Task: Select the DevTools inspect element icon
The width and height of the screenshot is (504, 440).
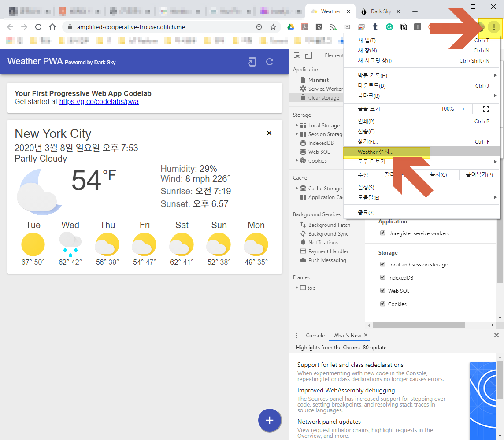Action: pyautogui.click(x=296, y=55)
